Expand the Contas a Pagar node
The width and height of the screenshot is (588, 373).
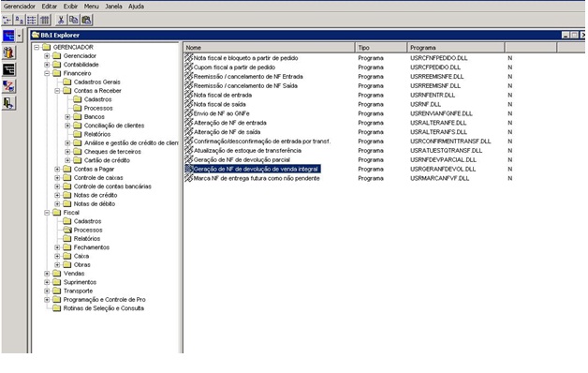(57, 170)
